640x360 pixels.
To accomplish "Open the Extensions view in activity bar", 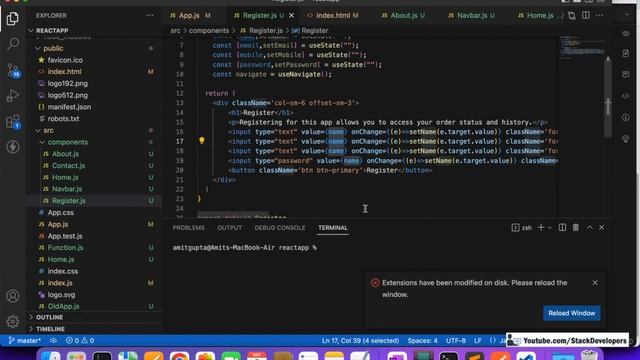I will pos(13,122).
